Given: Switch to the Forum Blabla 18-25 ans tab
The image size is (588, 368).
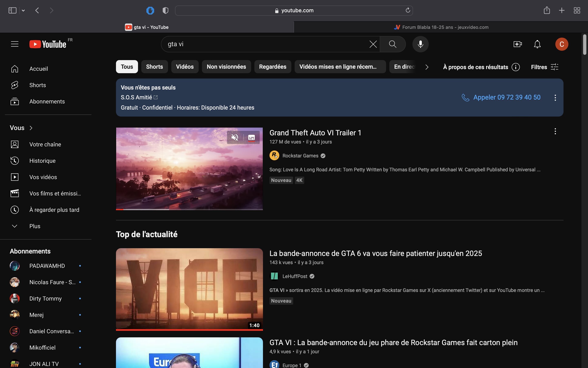Looking at the screenshot, I should [441, 27].
